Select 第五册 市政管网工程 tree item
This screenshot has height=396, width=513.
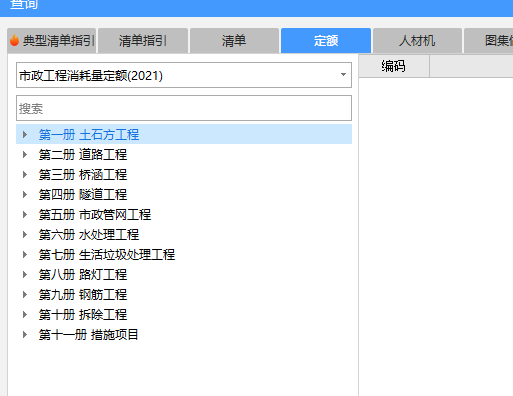click(95, 215)
